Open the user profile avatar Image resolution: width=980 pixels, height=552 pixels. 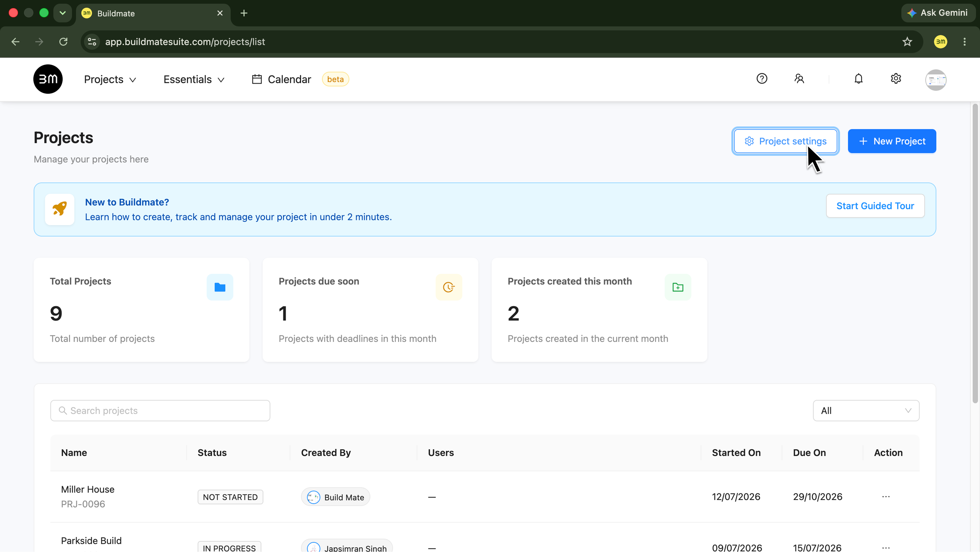tap(936, 80)
